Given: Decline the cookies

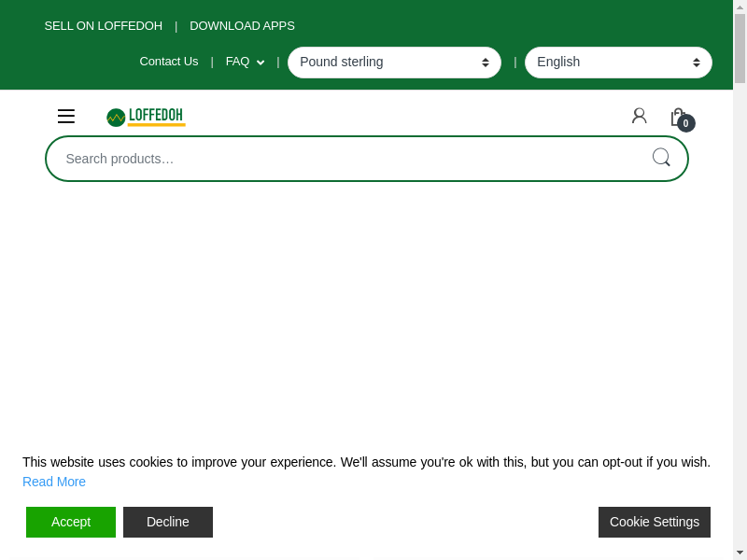Looking at the screenshot, I should click(x=168, y=522).
